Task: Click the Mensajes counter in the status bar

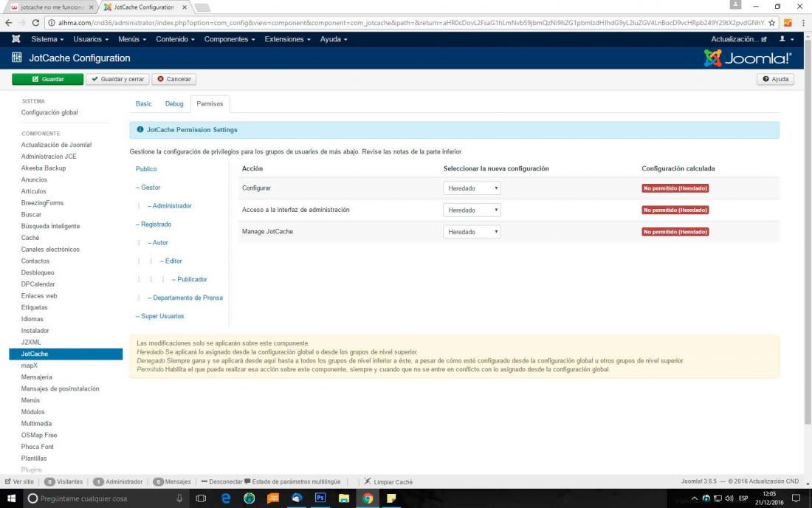Action: click(172, 481)
